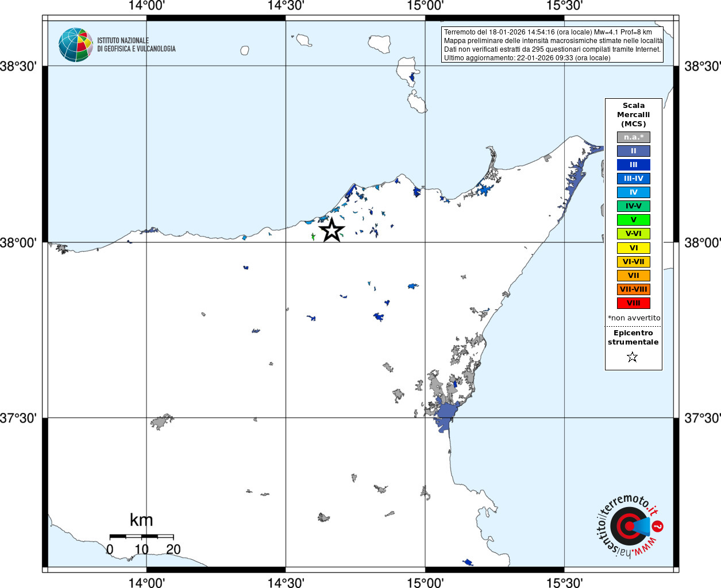Click the top 15°00' longitude label
This screenshot has height=588, width=721.
pos(425,6)
